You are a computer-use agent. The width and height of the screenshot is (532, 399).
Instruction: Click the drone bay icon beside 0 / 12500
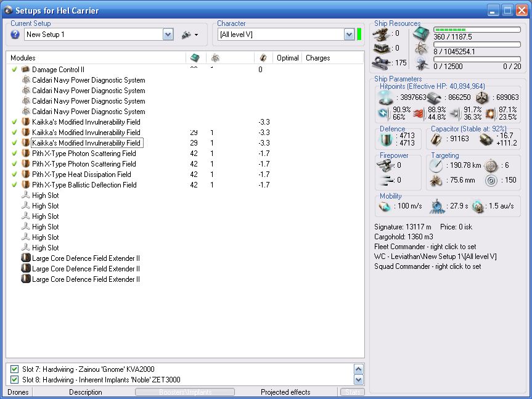[422, 64]
